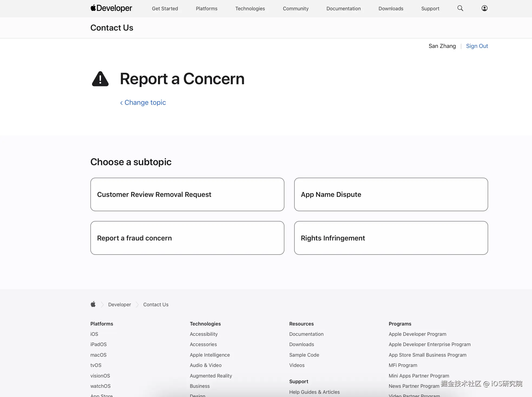Select the App Name Dispute subtopic
Image resolution: width=532 pixels, height=397 pixels.
(x=391, y=194)
